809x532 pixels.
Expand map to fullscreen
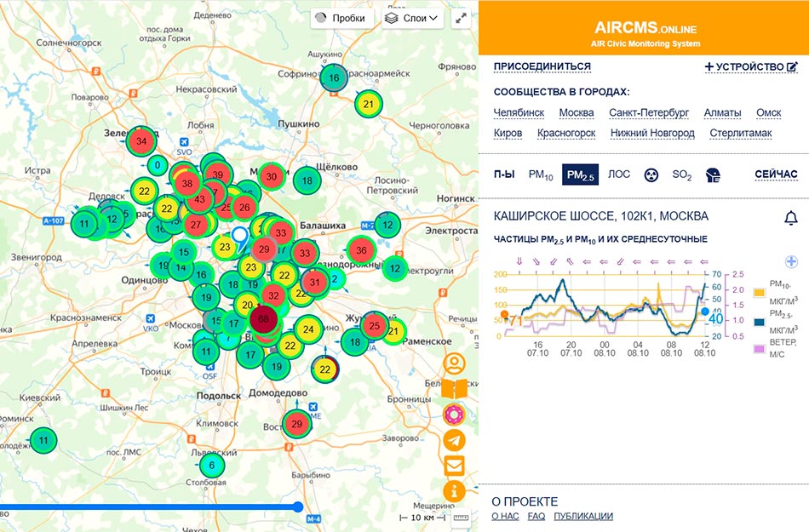point(462,18)
